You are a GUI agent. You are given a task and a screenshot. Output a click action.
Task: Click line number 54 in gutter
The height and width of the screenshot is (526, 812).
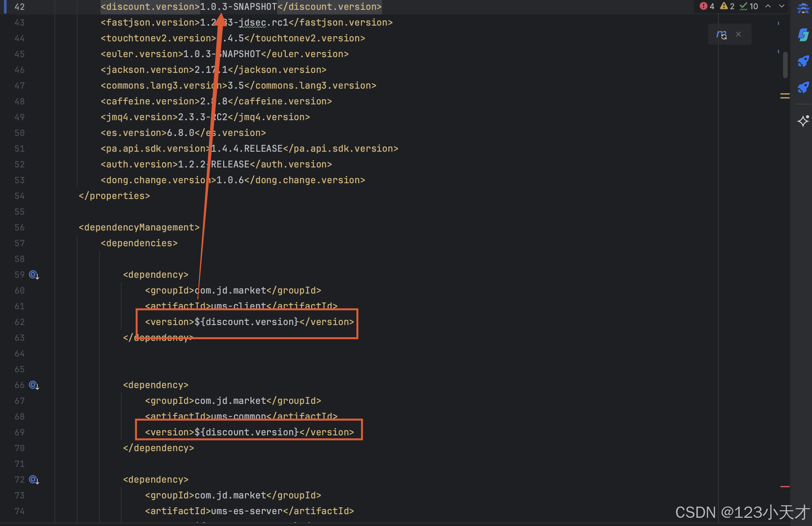(19, 196)
